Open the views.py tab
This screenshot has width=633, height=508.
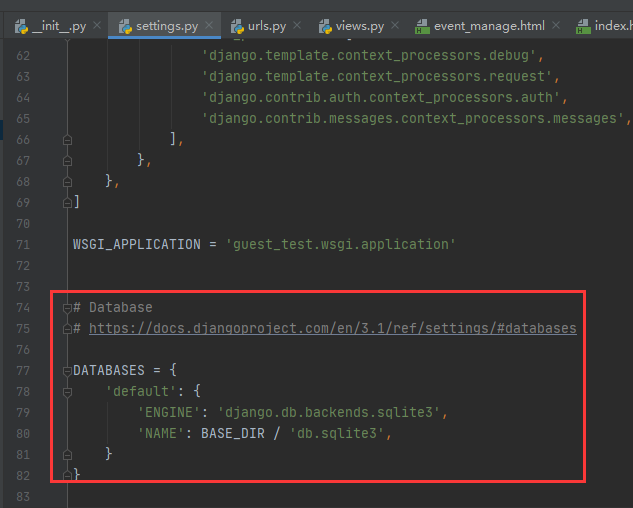click(360, 26)
